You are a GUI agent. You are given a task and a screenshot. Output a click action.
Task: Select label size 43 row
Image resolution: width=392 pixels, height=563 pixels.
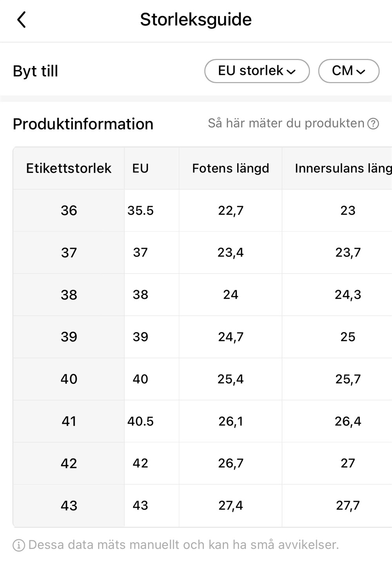[x=69, y=506]
